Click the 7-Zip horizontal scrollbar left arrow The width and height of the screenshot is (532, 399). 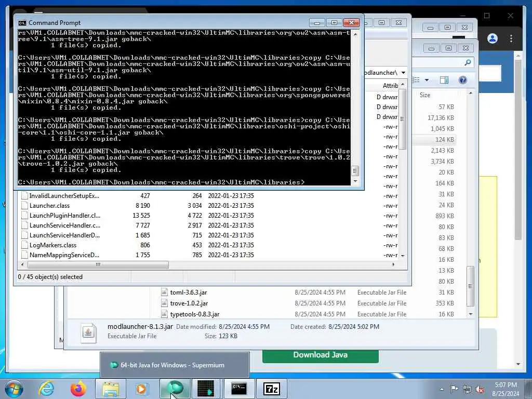point(22,264)
